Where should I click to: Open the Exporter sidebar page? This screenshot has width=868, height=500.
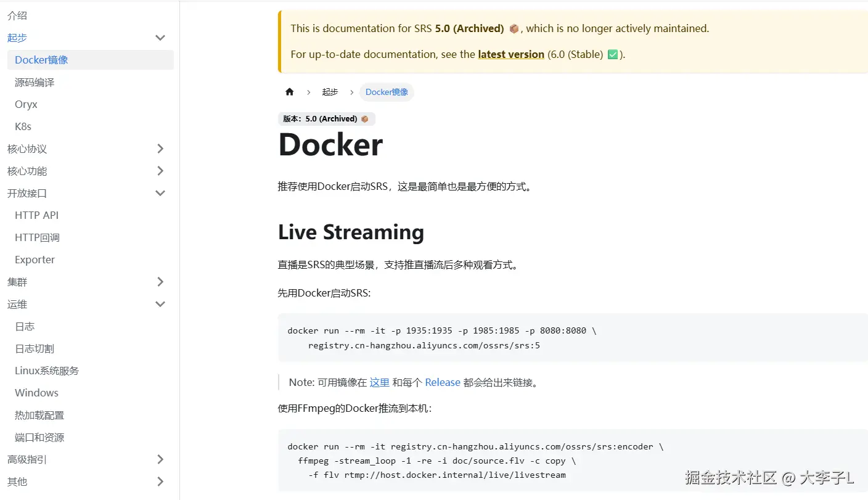pyautogui.click(x=35, y=260)
